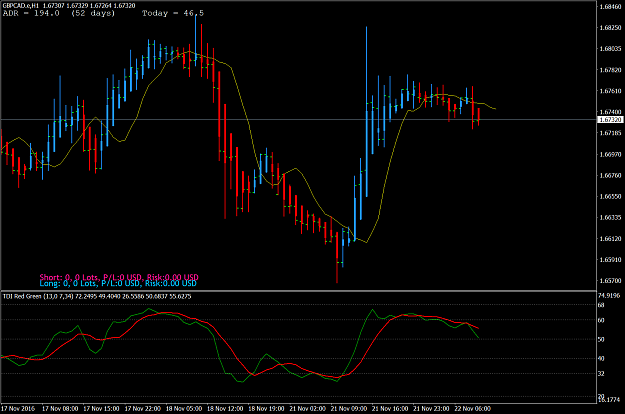Click the Long position summary text
Screen dimensions: 625x414
[x=118, y=283]
